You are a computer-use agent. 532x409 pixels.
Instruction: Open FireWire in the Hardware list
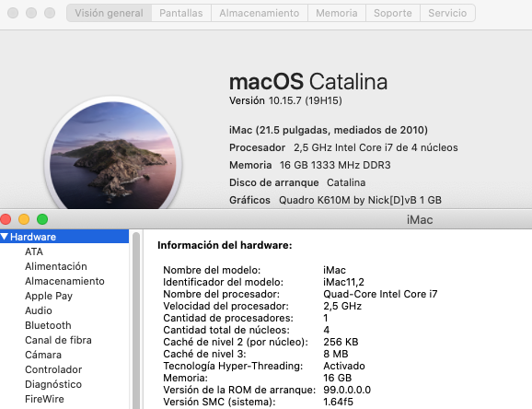[x=44, y=399]
